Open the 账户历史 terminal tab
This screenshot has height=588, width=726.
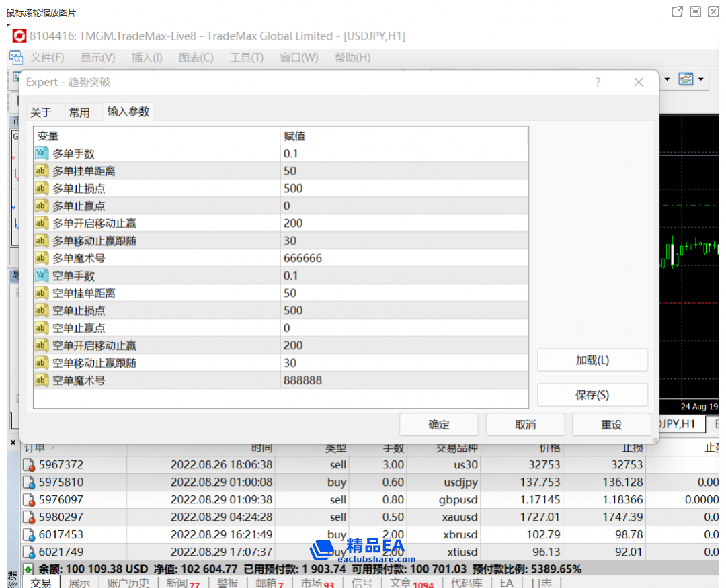tap(128, 583)
